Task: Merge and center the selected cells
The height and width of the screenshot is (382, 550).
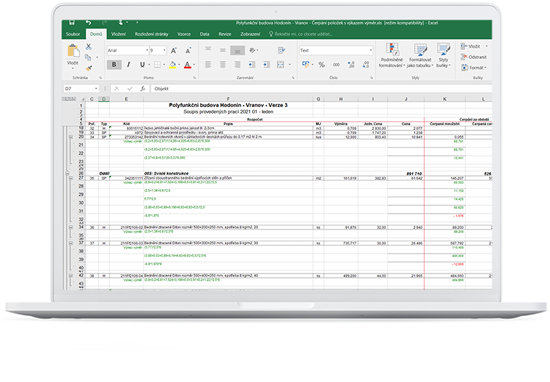Action: (x=280, y=65)
